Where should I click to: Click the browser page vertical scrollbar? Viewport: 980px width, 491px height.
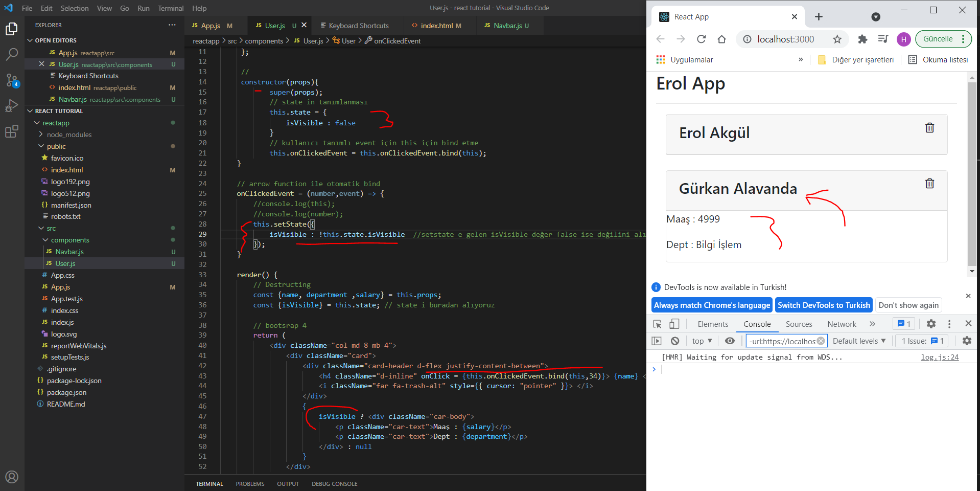pos(972,174)
